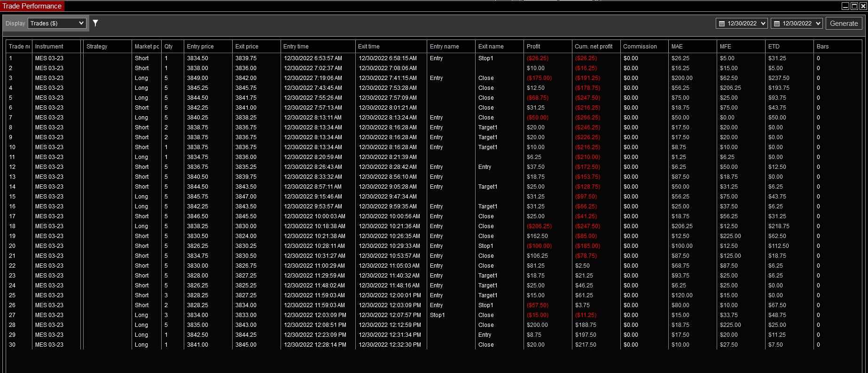Open the end date picker 12/30/2022
This screenshot has height=373, width=868.
[797, 24]
